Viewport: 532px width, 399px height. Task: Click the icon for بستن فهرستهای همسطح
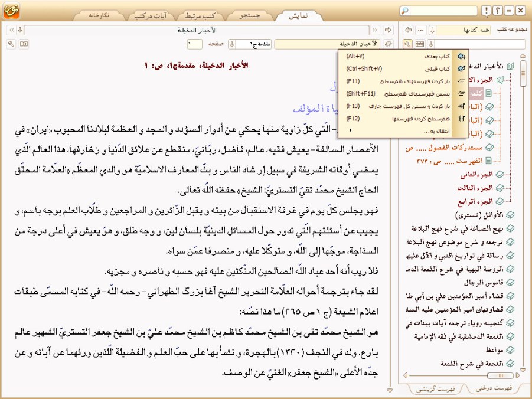tap(461, 94)
